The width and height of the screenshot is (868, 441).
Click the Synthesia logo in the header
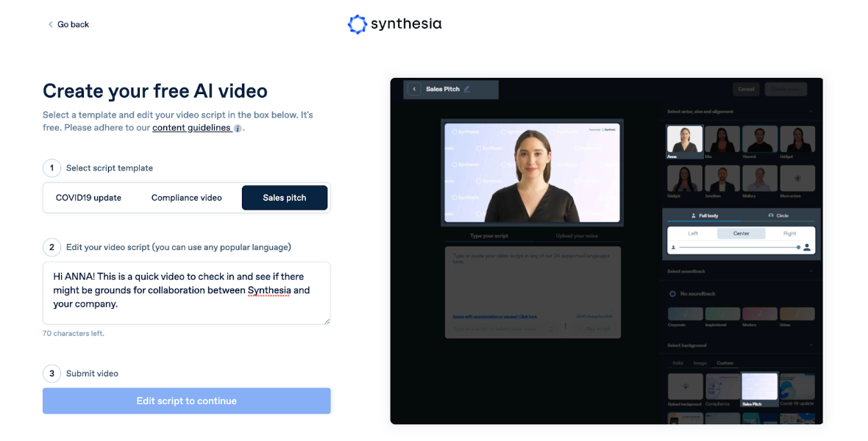tap(394, 24)
